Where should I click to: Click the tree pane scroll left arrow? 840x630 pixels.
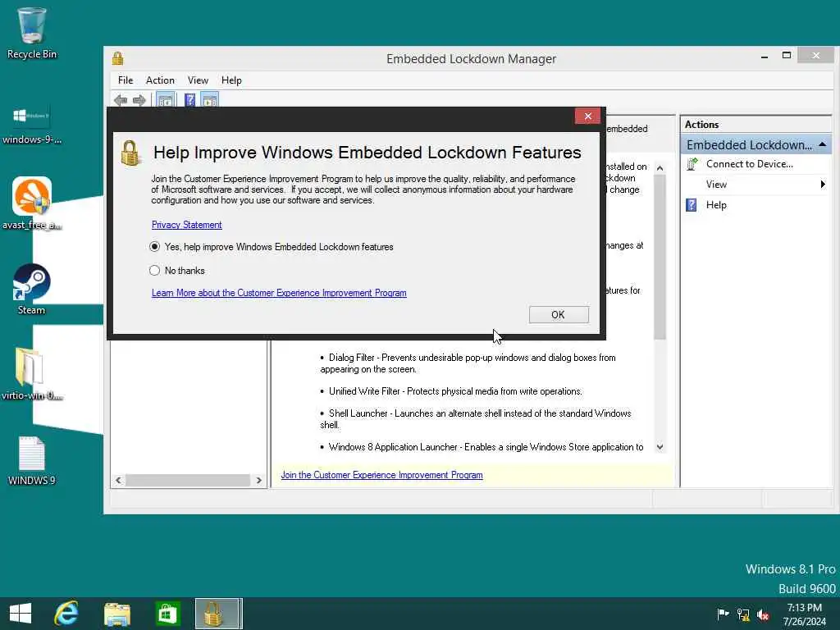(118, 481)
